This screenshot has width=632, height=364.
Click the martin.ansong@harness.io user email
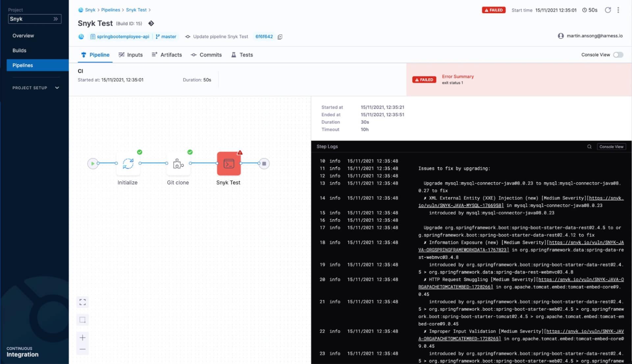pos(594,36)
